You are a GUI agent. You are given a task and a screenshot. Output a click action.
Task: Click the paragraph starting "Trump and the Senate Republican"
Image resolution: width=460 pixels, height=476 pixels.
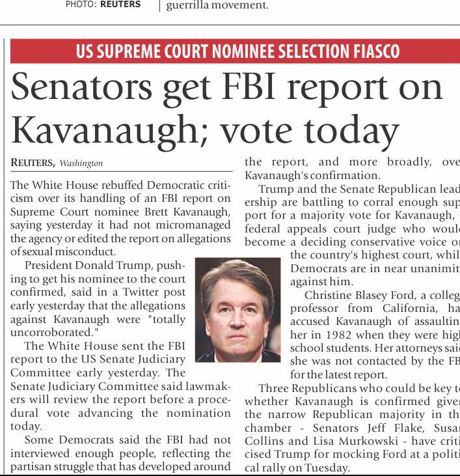pos(351,215)
